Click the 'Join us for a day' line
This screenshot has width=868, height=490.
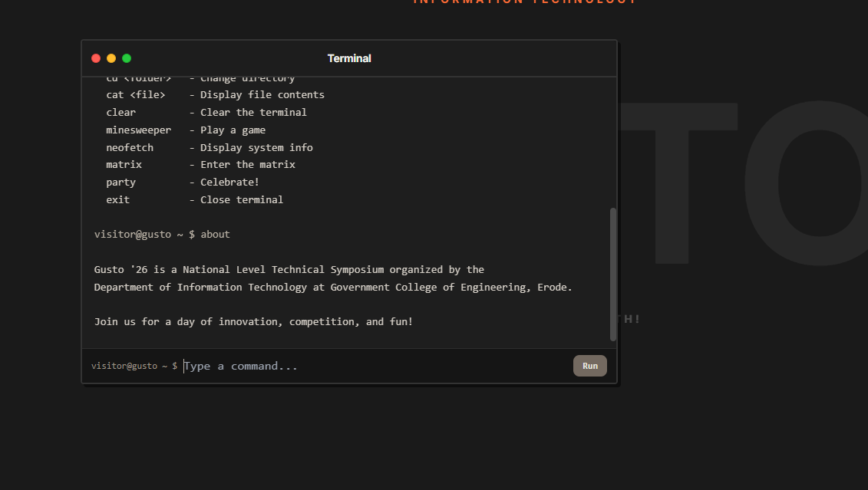coord(253,322)
